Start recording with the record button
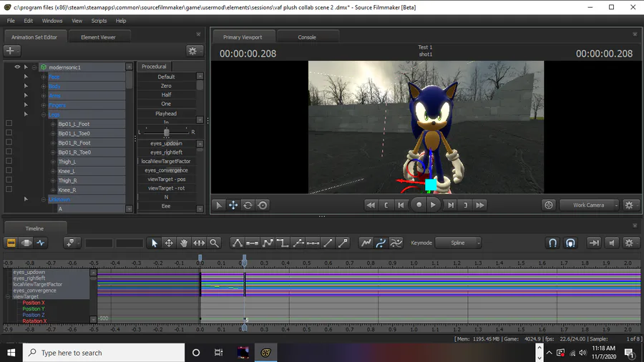Viewport: 644px width, 362px height. point(419,205)
